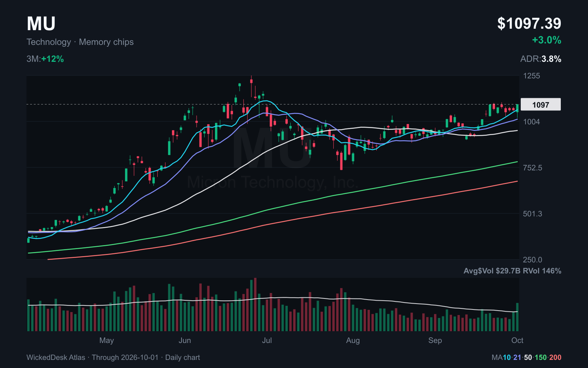
Task: Click the Sep date axis label
Action: pos(435,340)
